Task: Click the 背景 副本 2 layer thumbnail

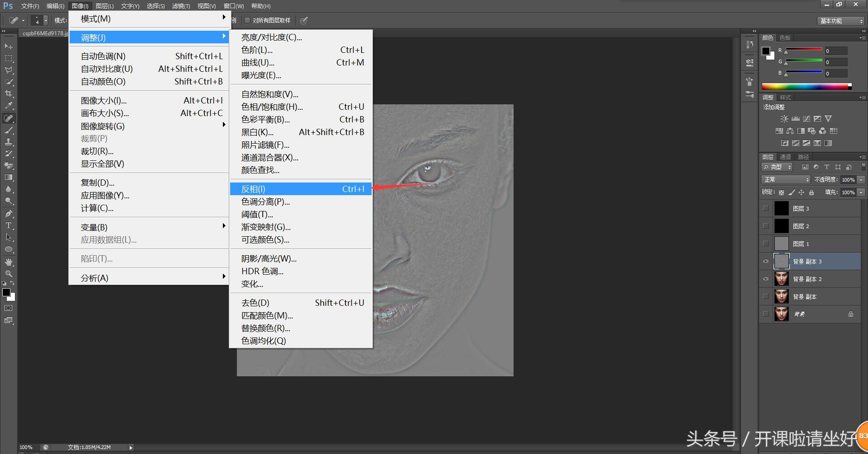Action: [781, 279]
